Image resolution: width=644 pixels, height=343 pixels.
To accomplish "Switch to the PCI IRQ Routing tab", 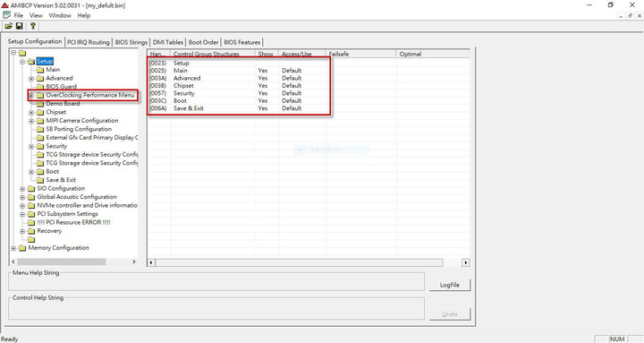I will point(89,42).
